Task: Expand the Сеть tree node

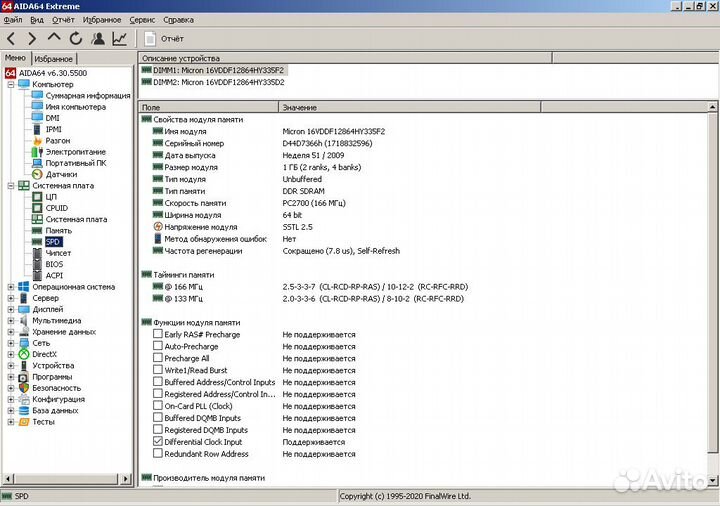Action: point(11,343)
